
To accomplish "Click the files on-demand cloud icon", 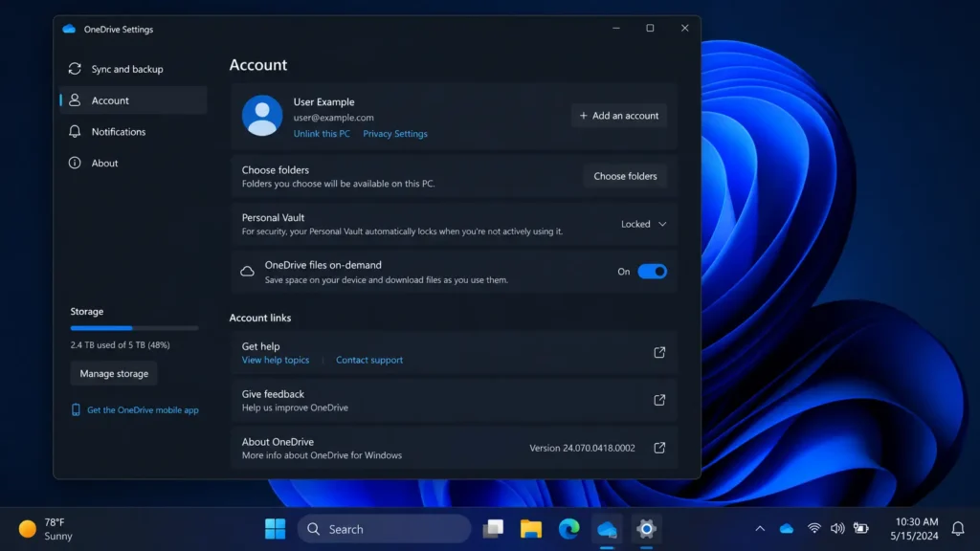I will point(248,272).
